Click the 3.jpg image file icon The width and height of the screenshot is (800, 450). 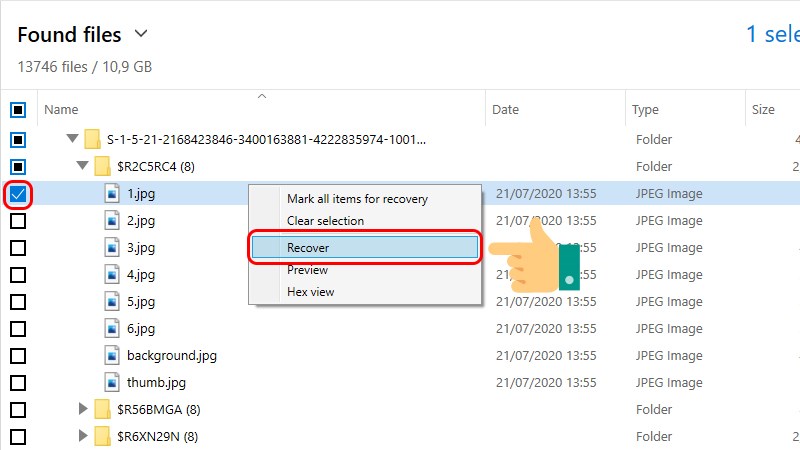(x=112, y=248)
